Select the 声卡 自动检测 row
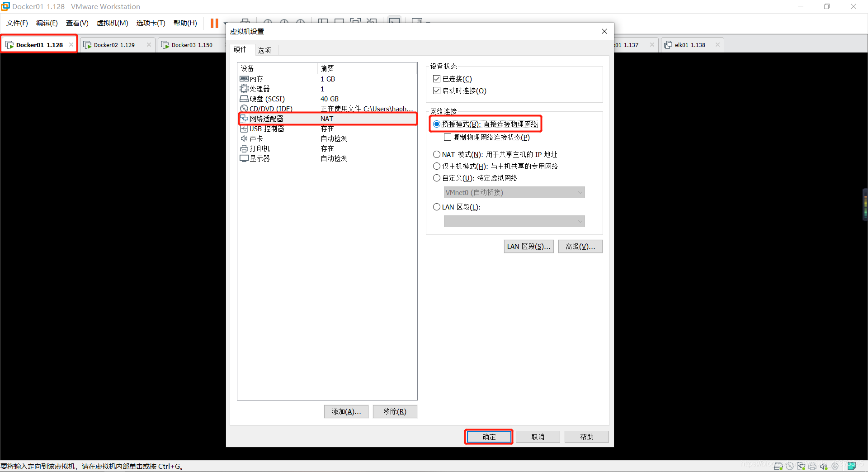The image size is (868, 472). (327, 138)
